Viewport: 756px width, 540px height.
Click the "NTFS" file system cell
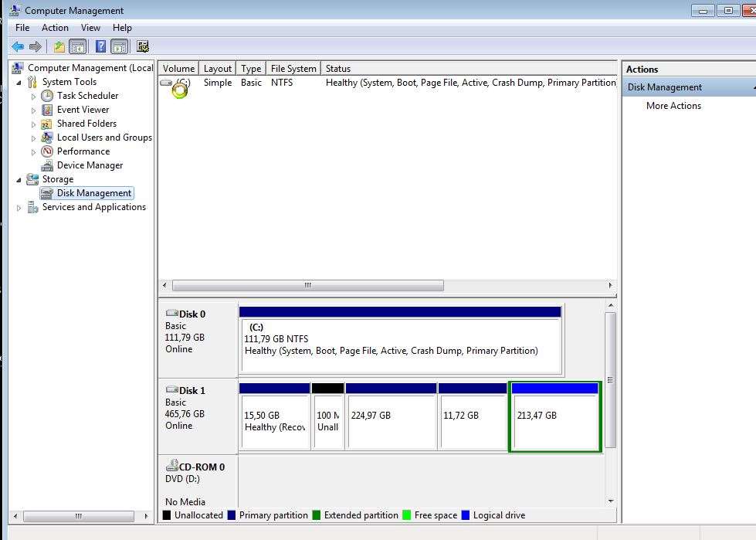click(282, 83)
